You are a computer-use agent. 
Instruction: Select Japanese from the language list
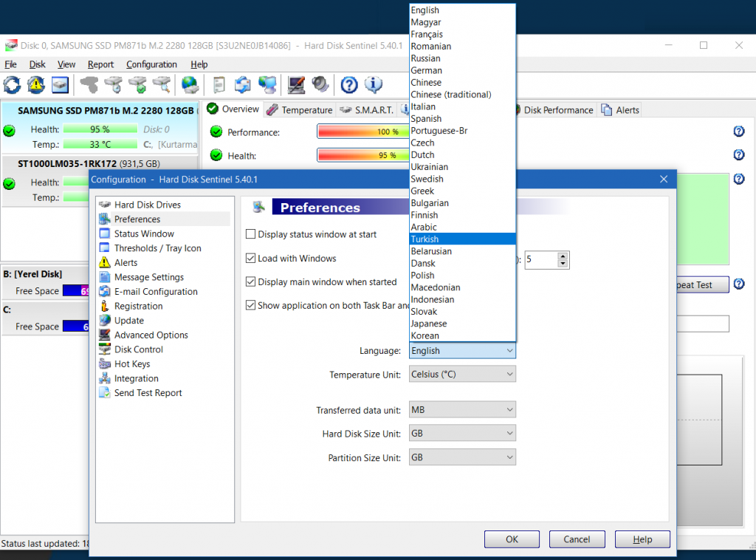coord(462,323)
